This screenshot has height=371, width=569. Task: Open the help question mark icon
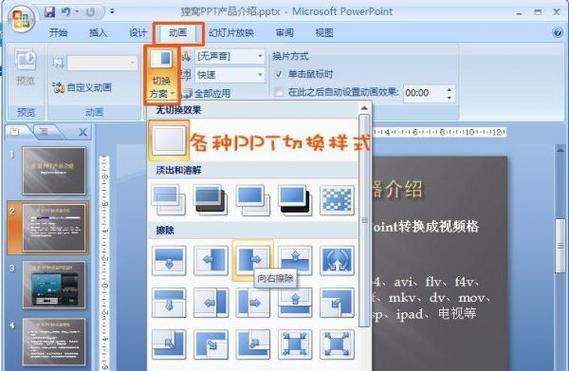557,33
